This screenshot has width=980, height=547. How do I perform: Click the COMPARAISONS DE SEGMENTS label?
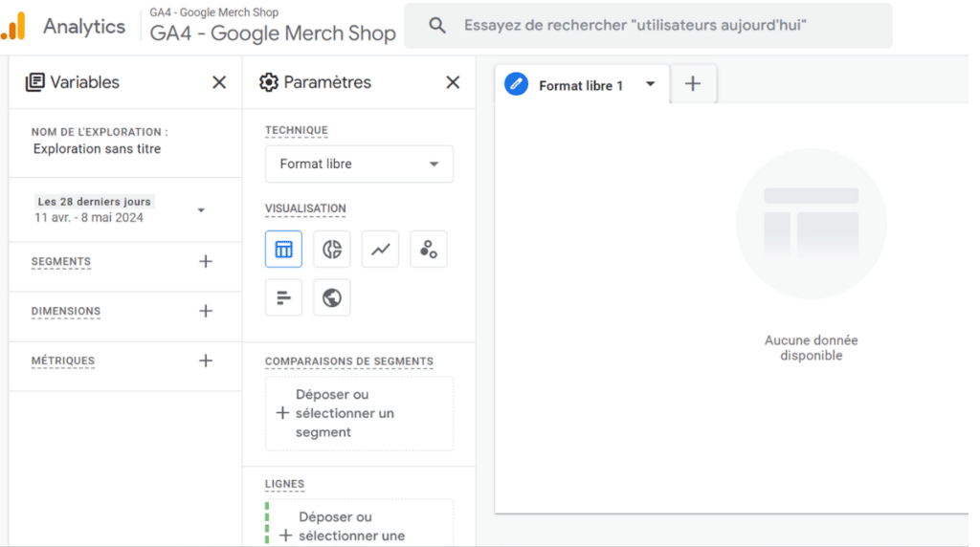coord(348,361)
